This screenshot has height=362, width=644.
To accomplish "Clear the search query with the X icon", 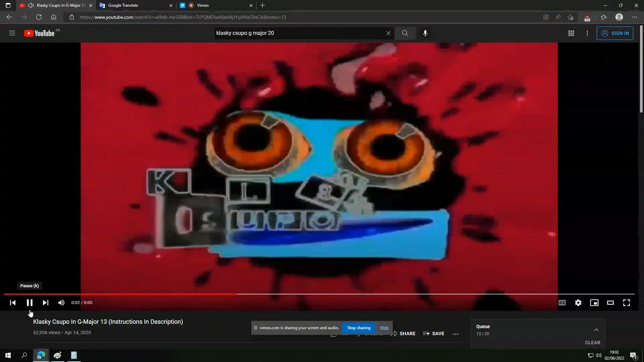I will click(x=388, y=33).
